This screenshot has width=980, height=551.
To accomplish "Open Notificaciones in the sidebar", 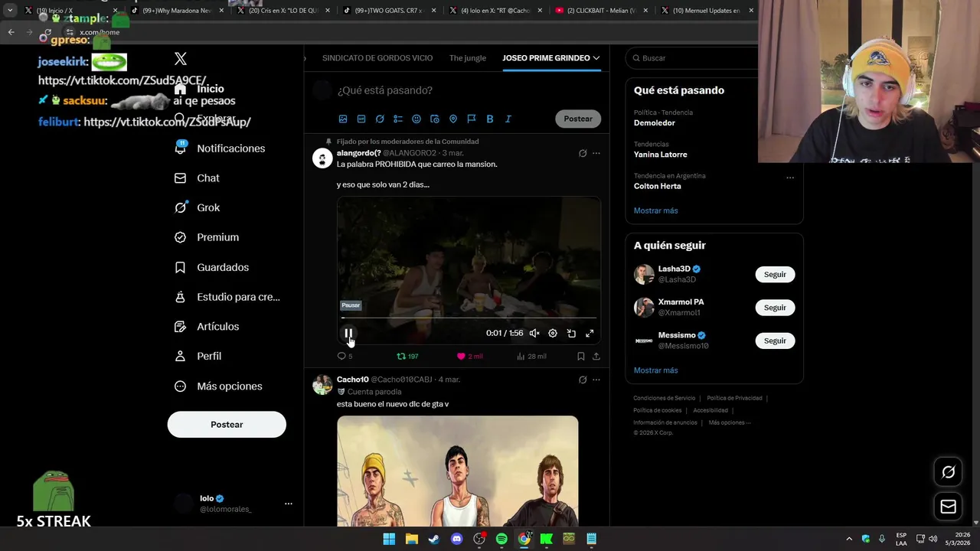I will coord(220,148).
